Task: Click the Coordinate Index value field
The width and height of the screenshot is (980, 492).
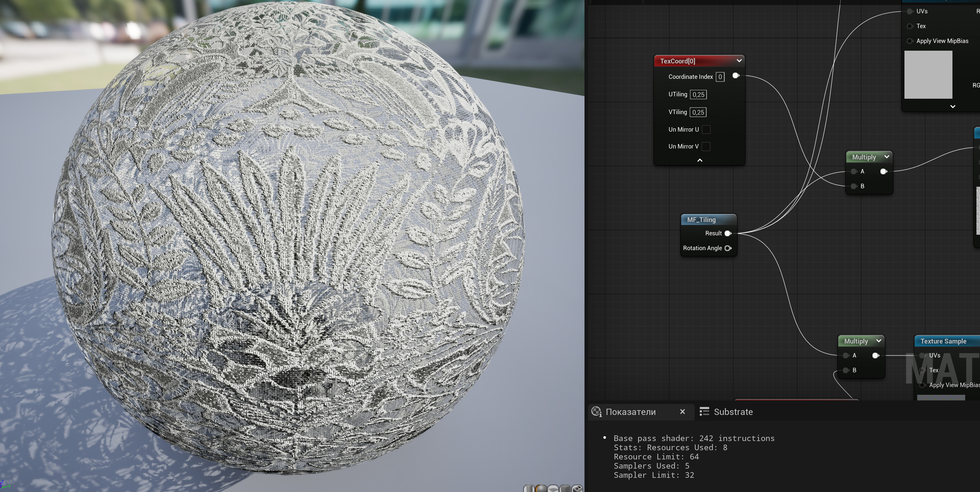Action: coord(720,77)
